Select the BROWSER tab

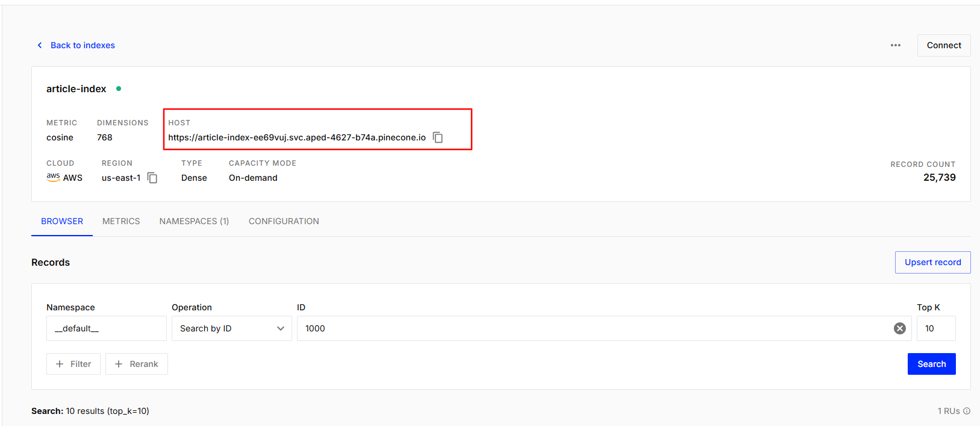[x=62, y=221]
